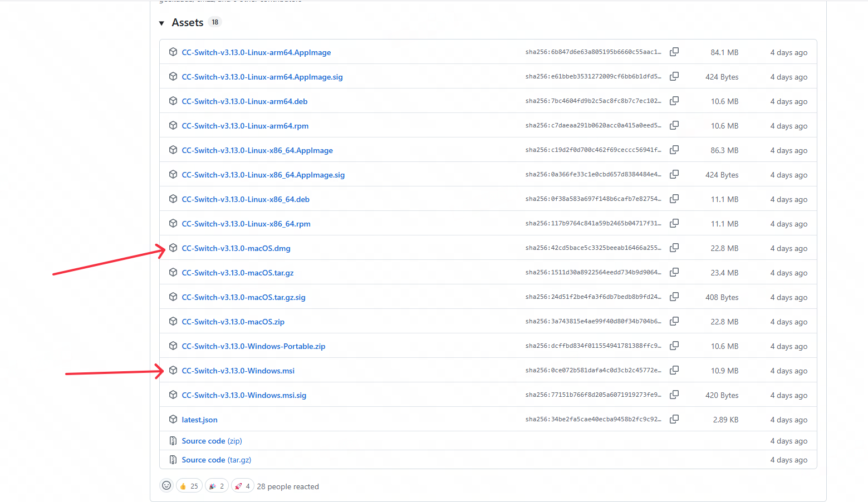Image resolution: width=868 pixels, height=502 pixels.
Task: Copy sha256 of latest.json
Action: point(674,419)
